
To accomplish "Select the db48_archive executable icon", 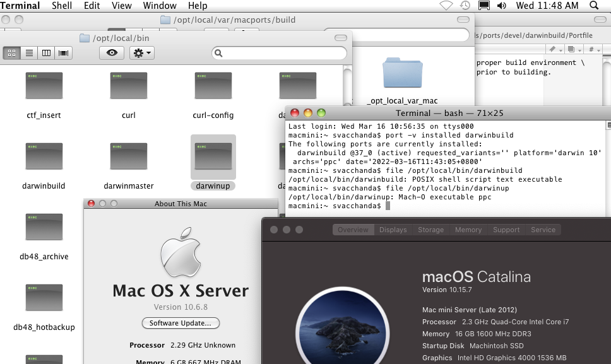I will pos(44,227).
